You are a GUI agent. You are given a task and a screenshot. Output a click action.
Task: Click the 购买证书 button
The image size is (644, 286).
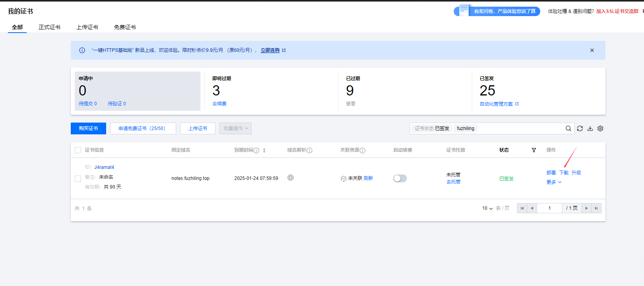point(88,128)
